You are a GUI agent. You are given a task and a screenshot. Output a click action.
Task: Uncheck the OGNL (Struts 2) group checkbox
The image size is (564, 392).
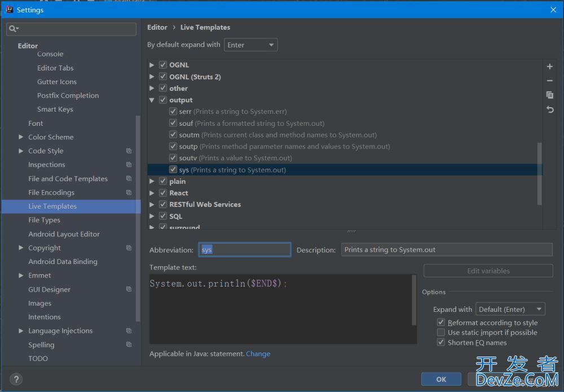tap(163, 77)
